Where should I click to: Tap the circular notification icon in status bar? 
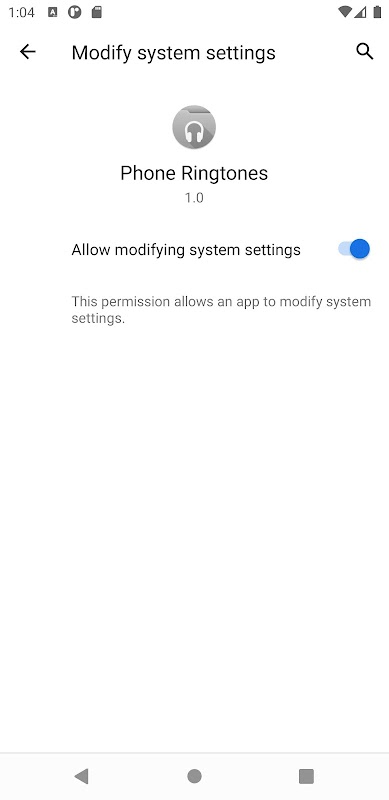(75, 12)
